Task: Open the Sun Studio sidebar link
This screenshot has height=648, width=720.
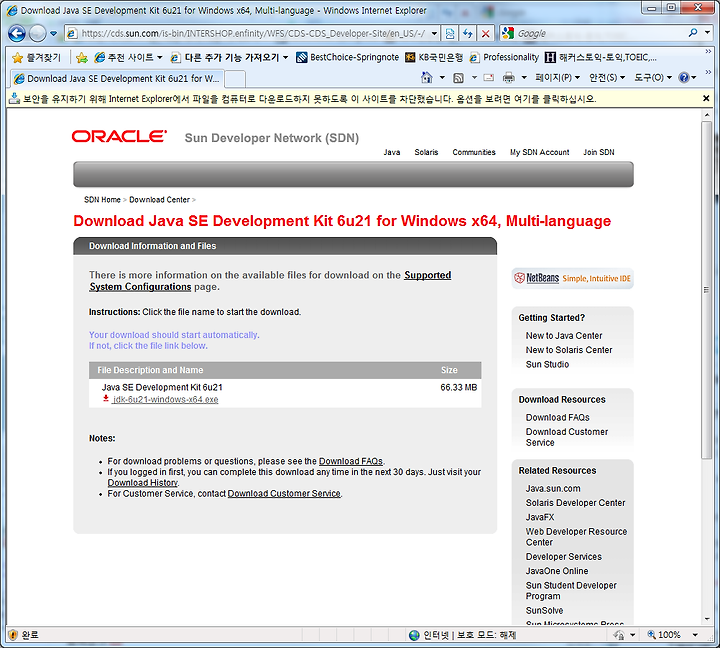Action: point(547,364)
